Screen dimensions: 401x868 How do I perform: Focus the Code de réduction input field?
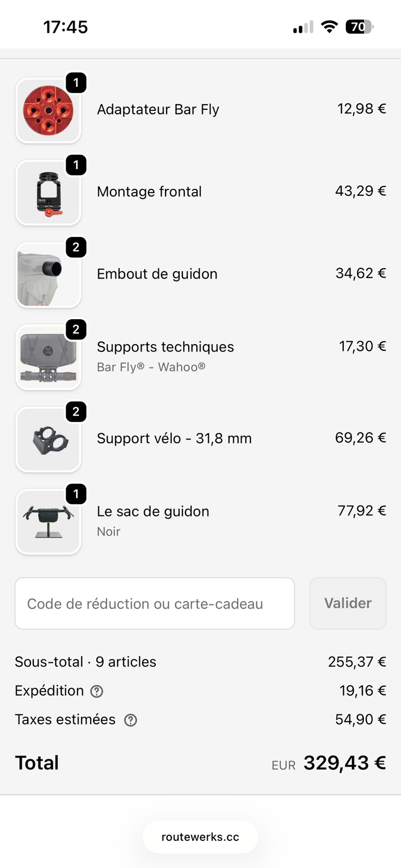tap(155, 603)
